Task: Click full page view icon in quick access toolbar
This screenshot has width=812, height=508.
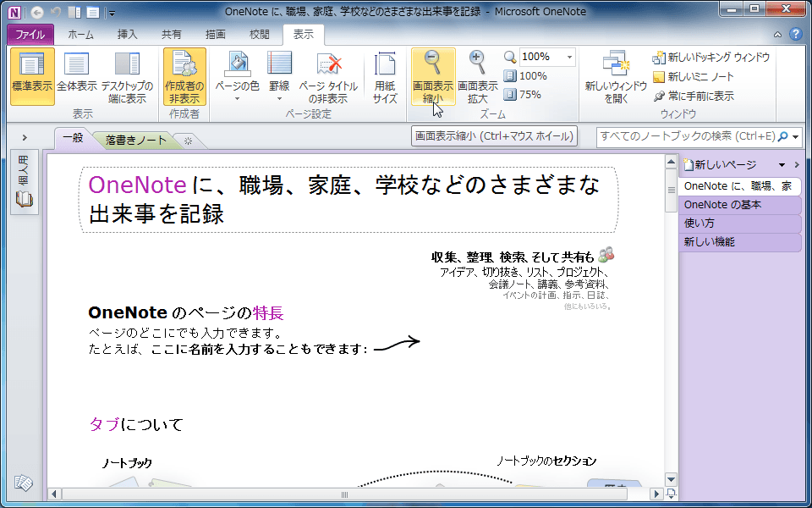Action: click(93, 11)
